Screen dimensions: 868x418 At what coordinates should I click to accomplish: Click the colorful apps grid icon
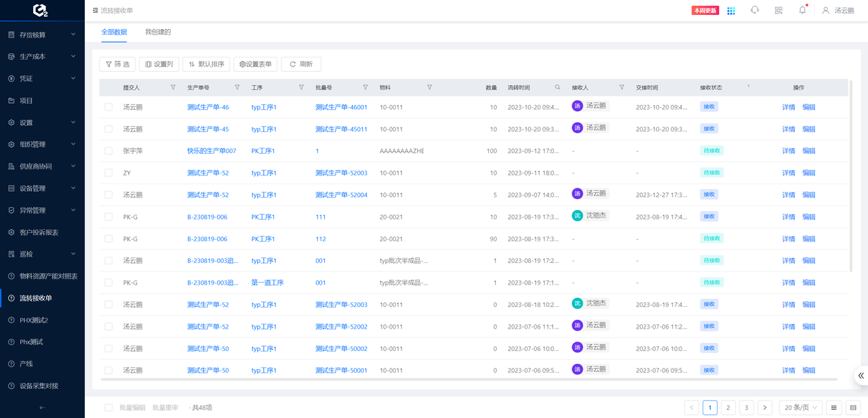tap(731, 11)
